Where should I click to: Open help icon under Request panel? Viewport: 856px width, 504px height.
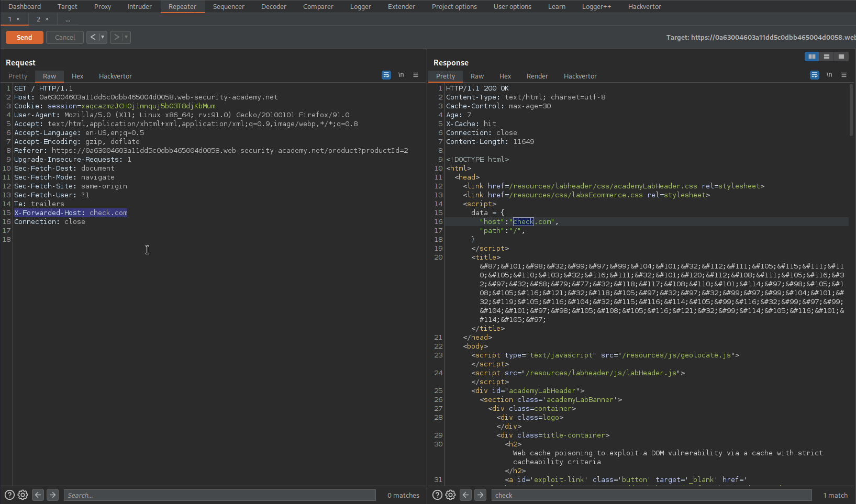pyautogui.click(x=9, y=495)
